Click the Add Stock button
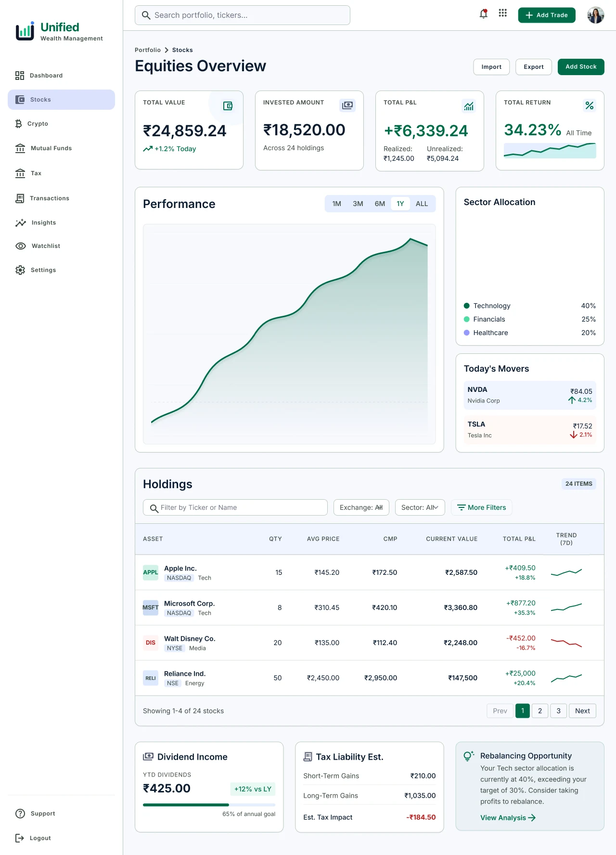The image size is (616, 855). tap(581, 67)
